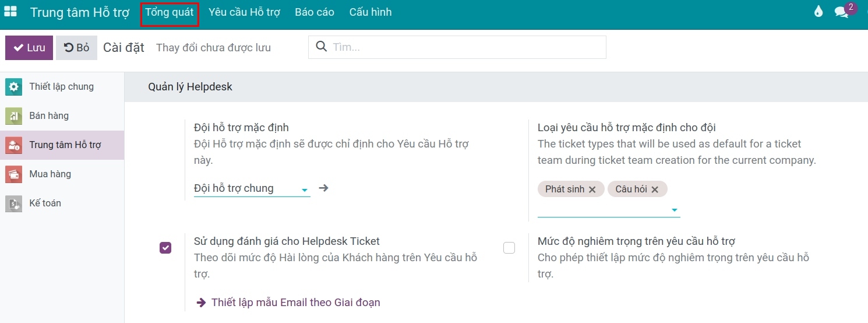The height and width of the screenshot is (323, 868).
Task: Open default team via arrow icon
Action: [324, 188]
